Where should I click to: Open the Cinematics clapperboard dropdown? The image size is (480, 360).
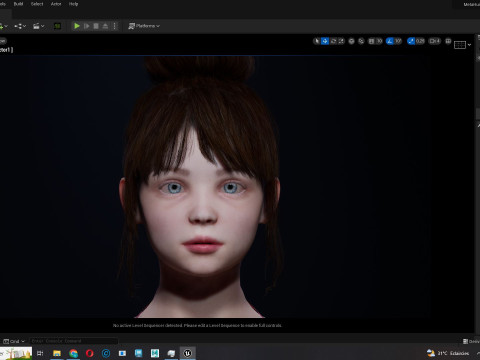point(38,26)
